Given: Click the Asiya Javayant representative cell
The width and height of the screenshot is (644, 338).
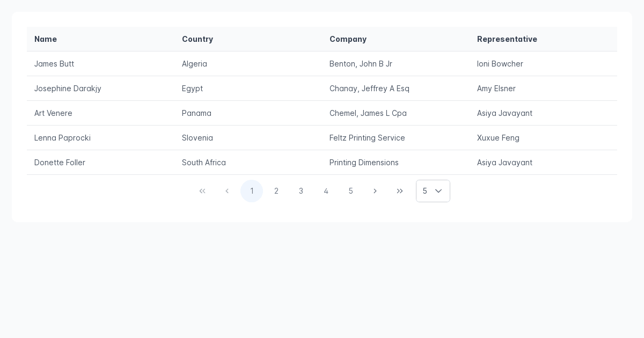Looking at the screenshot, I should tap(504, 113).
